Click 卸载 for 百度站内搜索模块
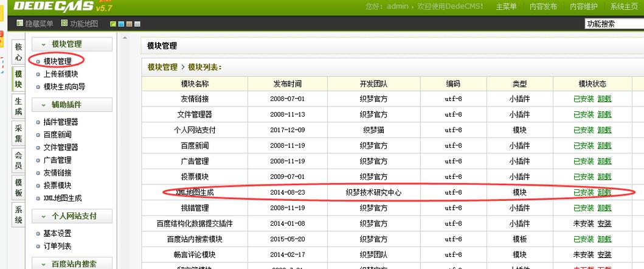The image size is (644, 269). pos(604,239)
